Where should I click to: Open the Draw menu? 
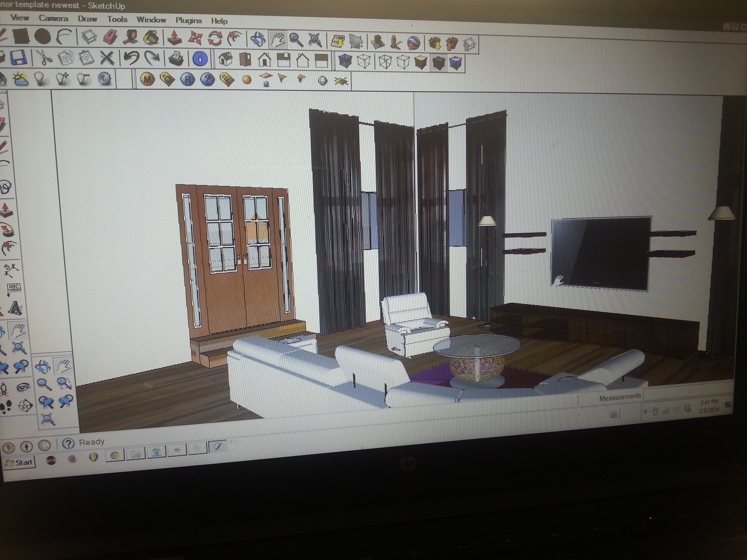tap(87, 19)
